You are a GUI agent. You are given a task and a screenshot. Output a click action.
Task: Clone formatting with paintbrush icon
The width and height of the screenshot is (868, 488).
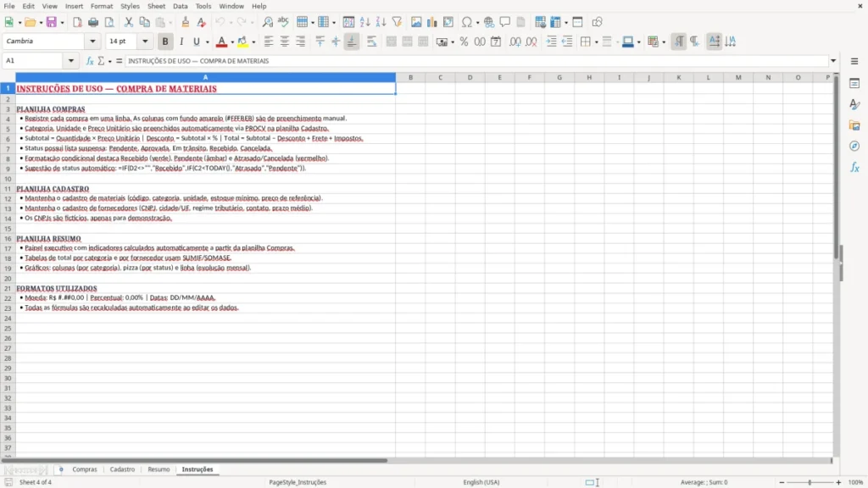[186, 22]
